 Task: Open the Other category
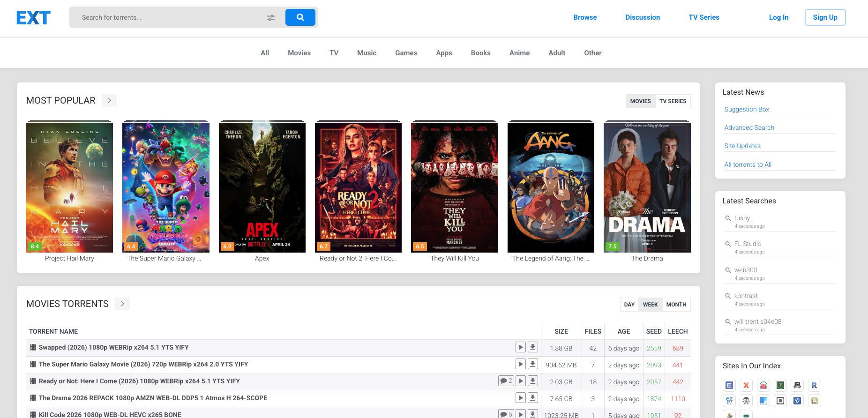point(592,53)
